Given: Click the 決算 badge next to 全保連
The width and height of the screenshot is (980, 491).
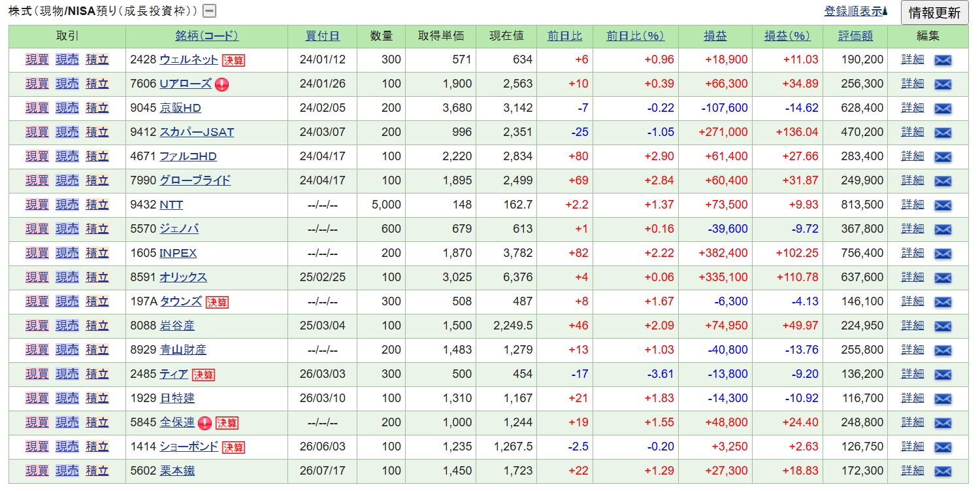Looking at the screenshot, I should 227,423.
